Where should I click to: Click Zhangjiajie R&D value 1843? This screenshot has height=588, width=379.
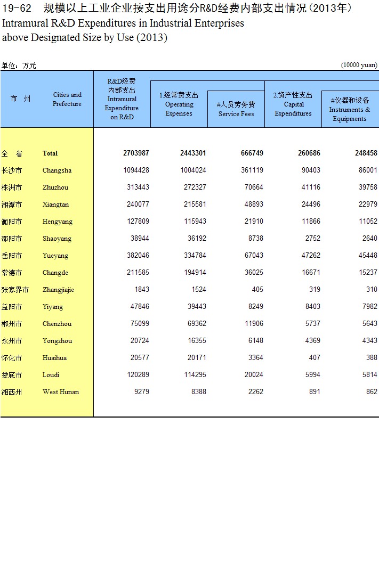[x=142, y=290]
